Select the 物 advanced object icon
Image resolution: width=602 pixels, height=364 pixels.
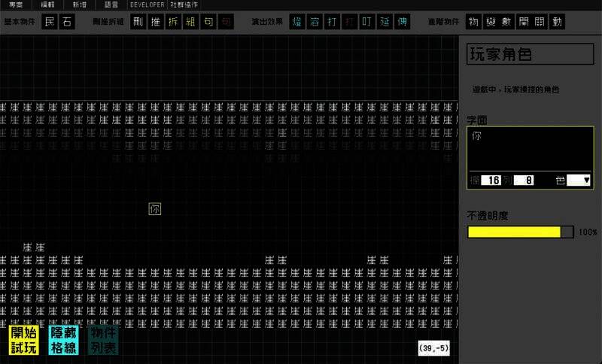coord(473,22)
